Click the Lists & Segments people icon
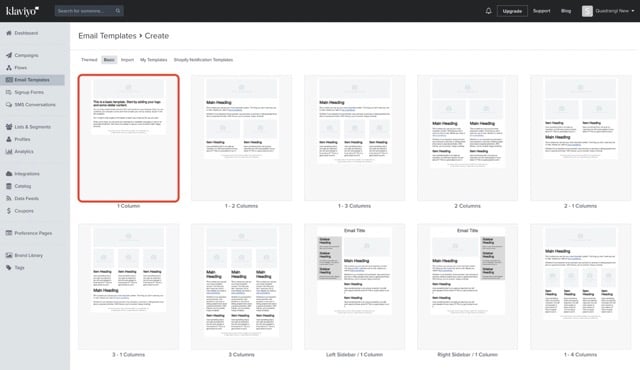 [x=9, y=127]
